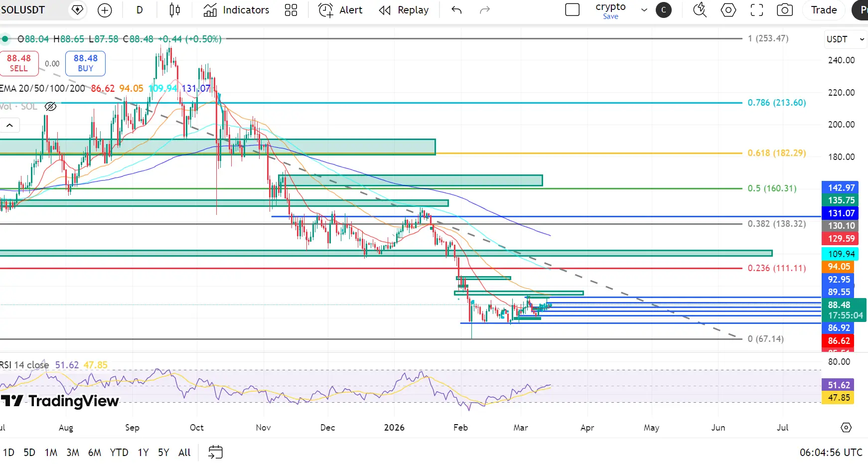
Task: Select the 5Y time range
Action: (x=163, y=453)
